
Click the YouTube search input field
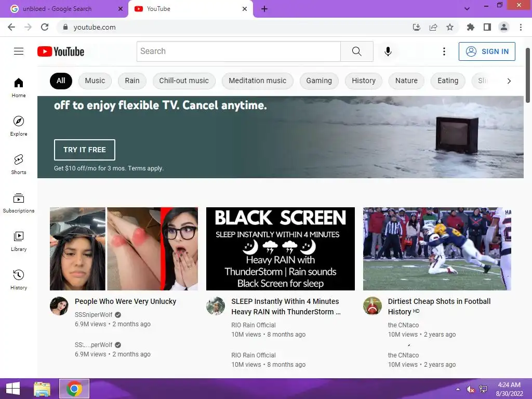click(x=238, y=51)
